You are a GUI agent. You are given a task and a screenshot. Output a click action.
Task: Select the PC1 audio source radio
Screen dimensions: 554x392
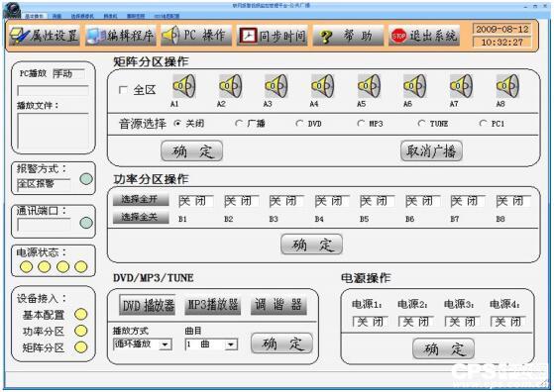[x=483, y=124]
